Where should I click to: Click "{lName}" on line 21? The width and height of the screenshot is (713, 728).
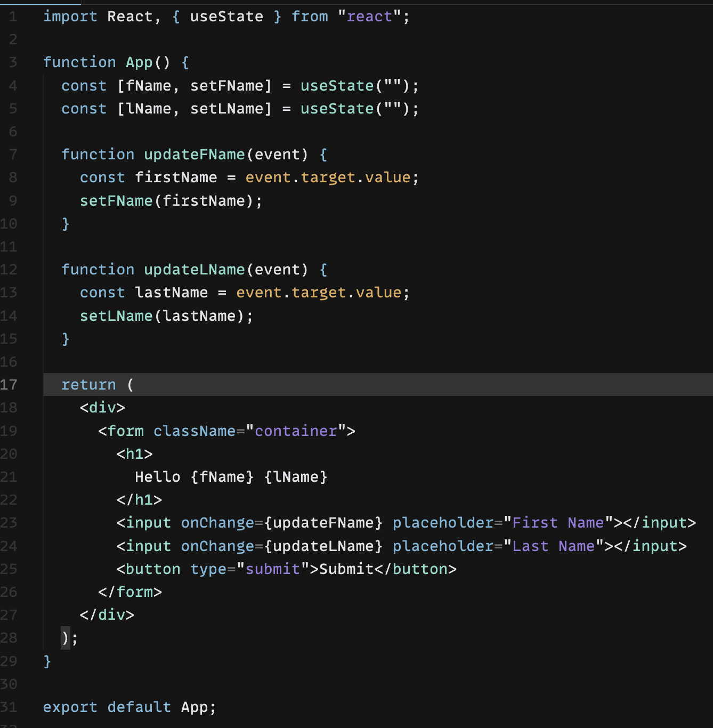tap(296, 477)
